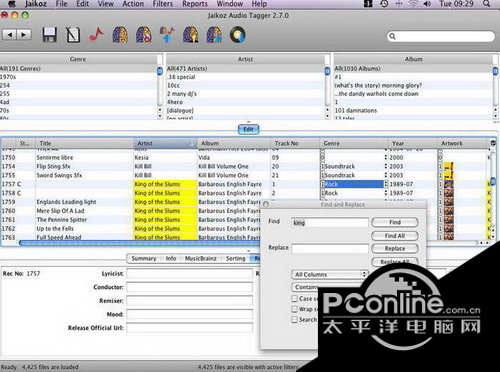Open the Genre dropdown in row 1758

386,193
